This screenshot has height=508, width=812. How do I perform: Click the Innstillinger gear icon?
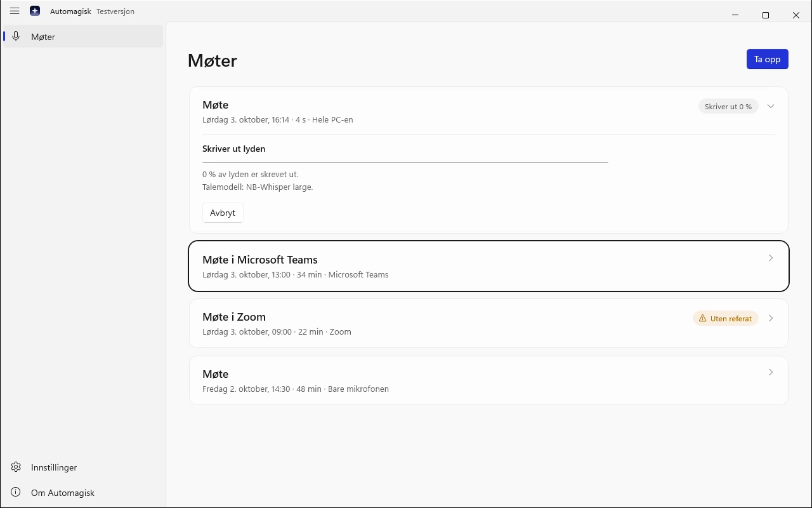tap(16, 467)
